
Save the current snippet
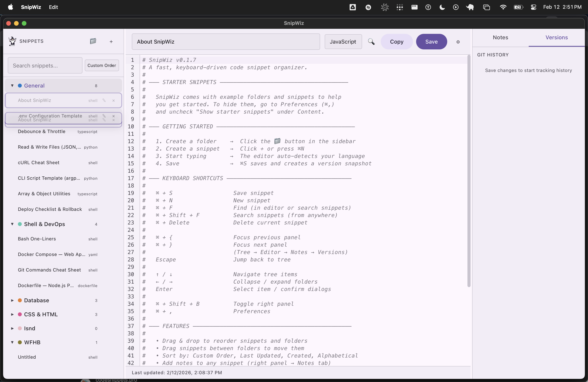[431, 41]
